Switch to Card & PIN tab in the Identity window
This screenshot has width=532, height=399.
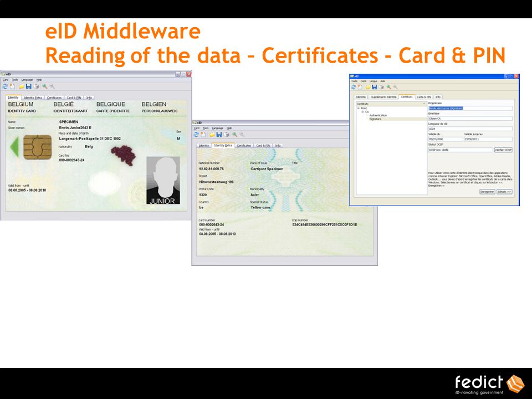(x=74, y=98)
